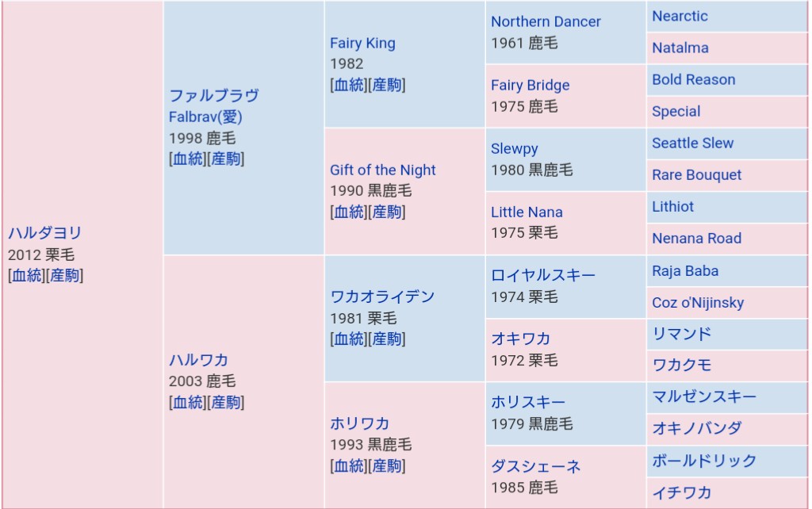Open the Coz o'Nijinsky link
Image resolution: width=812 pixels, height=509 pixels.
(698, 302)
